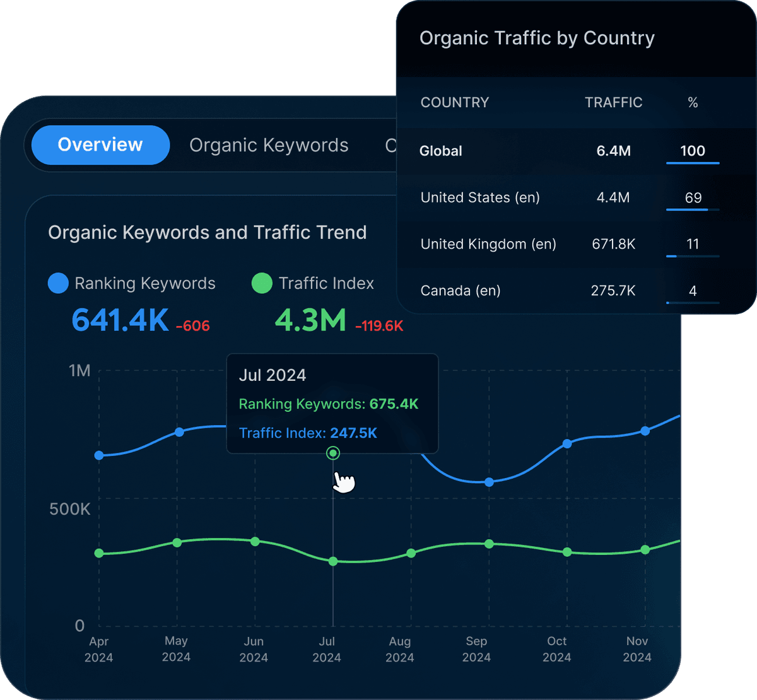Select the Overview tab
757x700 pixels.
click(x=100, y=145)
